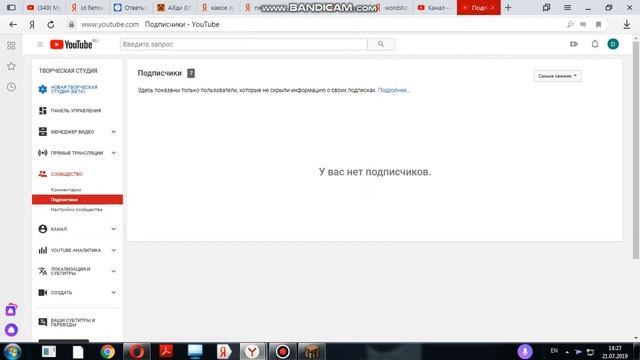
Task: Select Канал in sidebar
Action: coord(58,229)
